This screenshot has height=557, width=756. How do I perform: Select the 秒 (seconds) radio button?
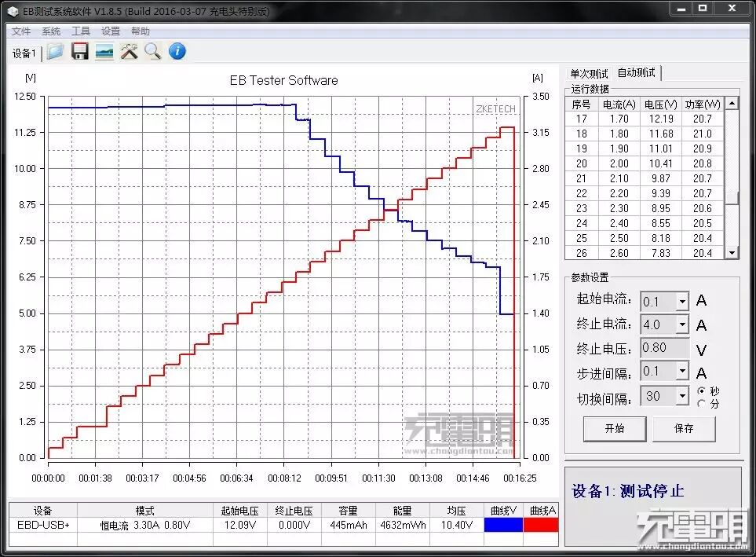701,390
